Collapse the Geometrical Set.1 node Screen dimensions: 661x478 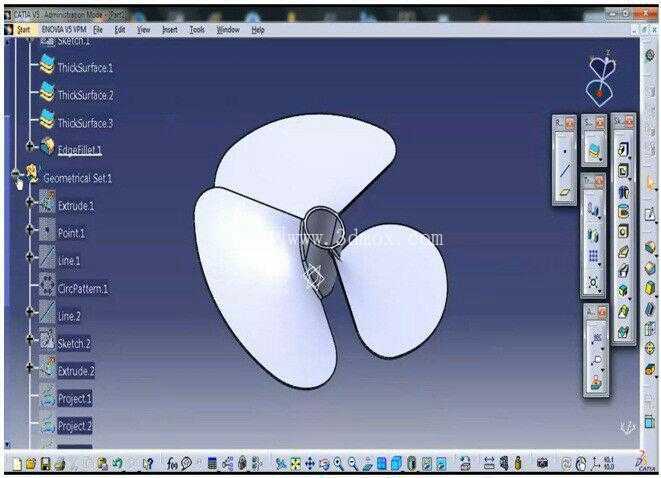(16, 174)
